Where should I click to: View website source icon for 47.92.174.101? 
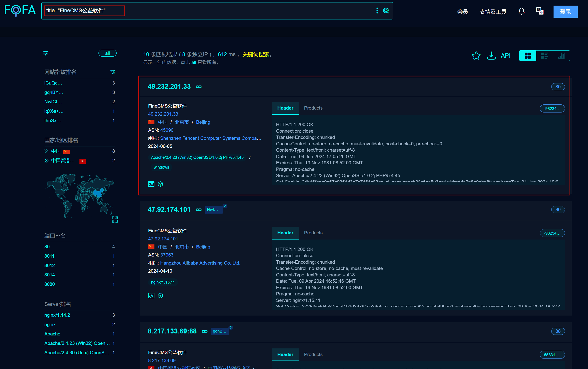click(x=151, y=296)
